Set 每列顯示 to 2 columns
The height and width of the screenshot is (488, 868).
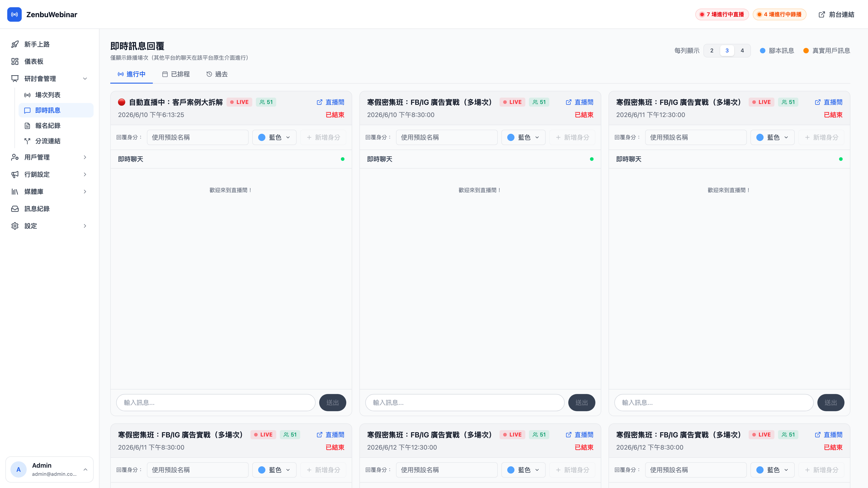(x=712, y=51)
